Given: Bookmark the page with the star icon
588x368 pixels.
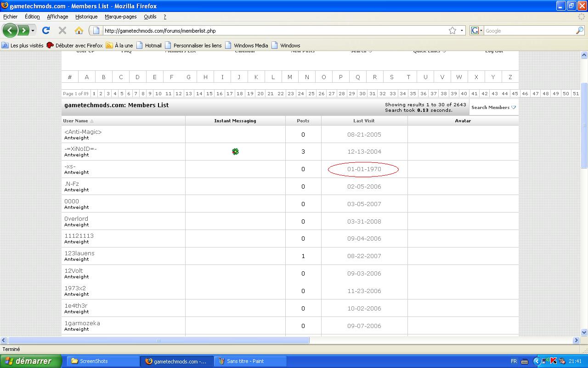Looking at the screenshot, I should [452, 31].
